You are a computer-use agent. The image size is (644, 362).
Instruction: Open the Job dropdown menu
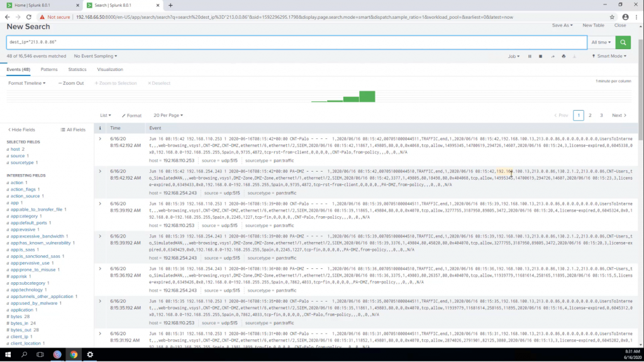tap(513, 56)
